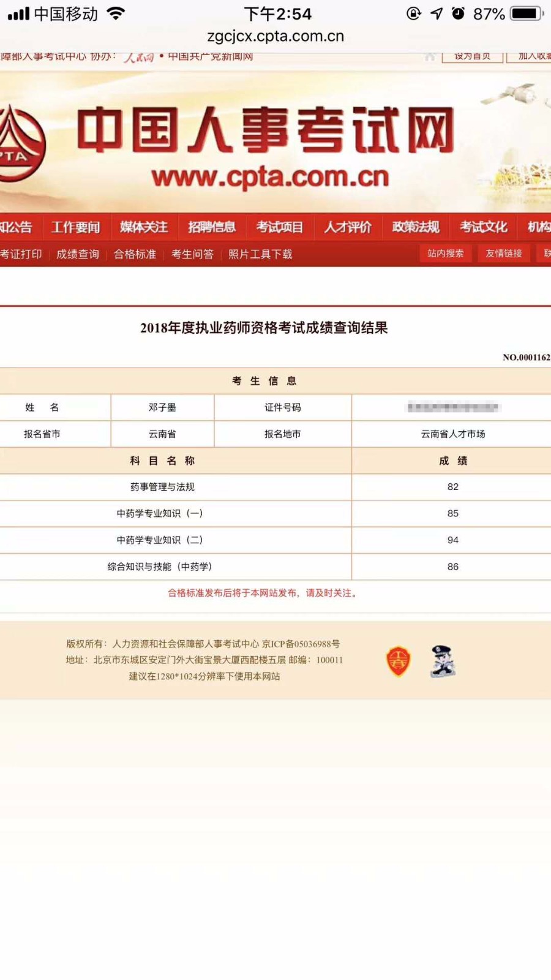Click the 中国共产党新闻网 link
Screen dimensions: 551x980
click(211, 57)
